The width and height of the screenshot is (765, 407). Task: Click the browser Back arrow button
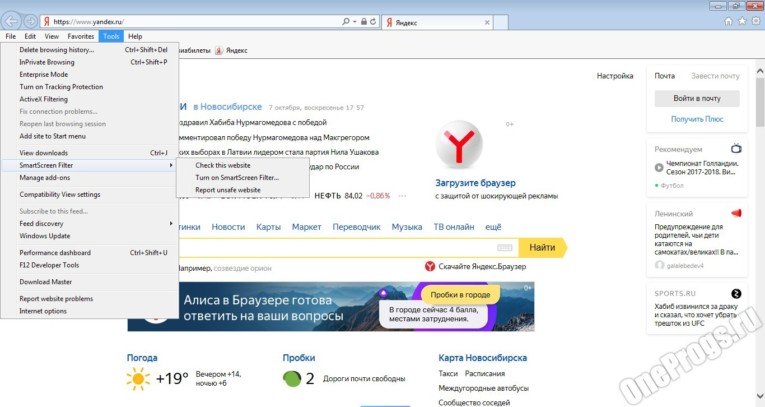coord(11,21)
